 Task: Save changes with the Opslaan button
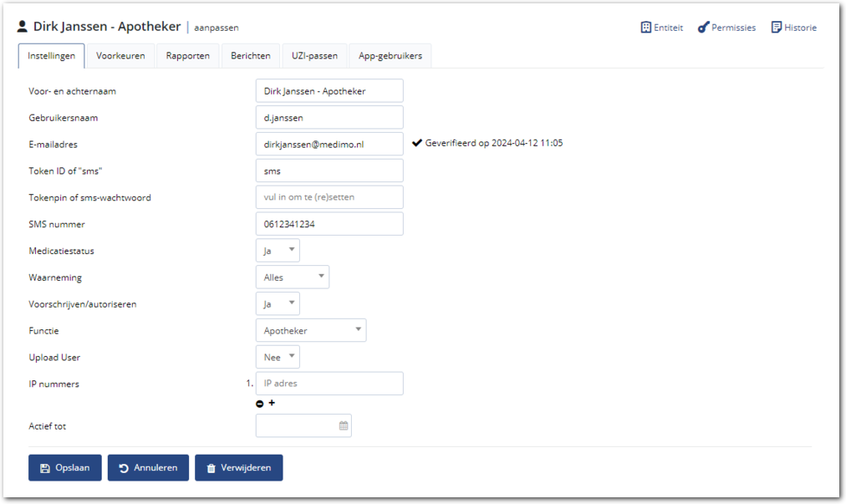(x=65, y=468)
